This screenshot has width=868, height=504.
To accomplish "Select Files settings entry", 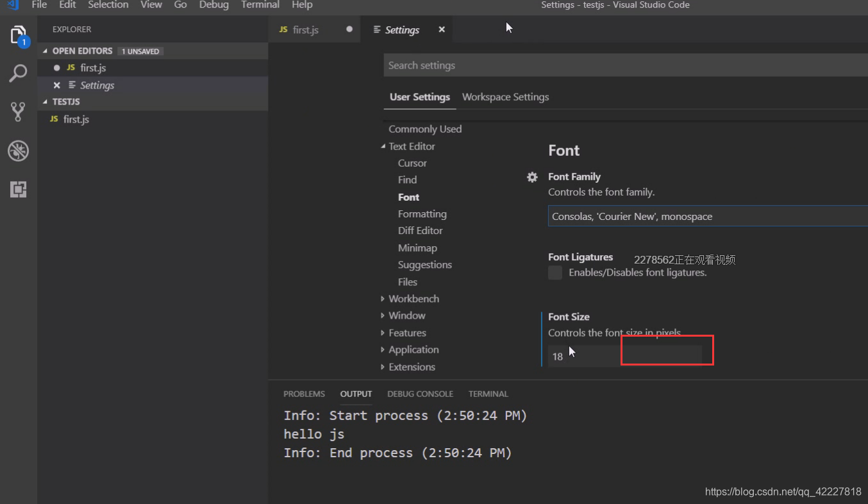I will [x=407, y=281].
